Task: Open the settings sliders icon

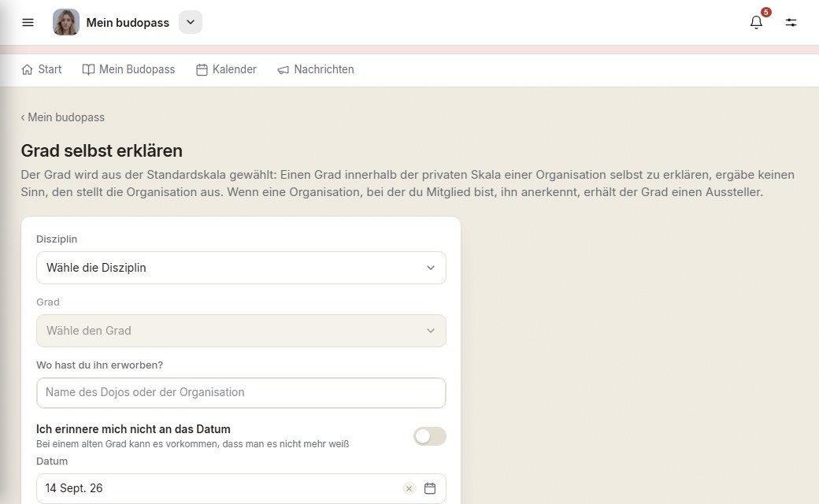Action: click(791, 23)
